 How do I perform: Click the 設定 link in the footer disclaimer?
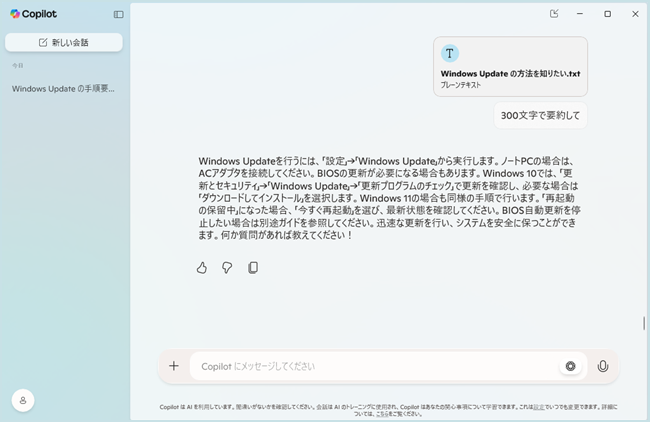[x=539, y=407]
